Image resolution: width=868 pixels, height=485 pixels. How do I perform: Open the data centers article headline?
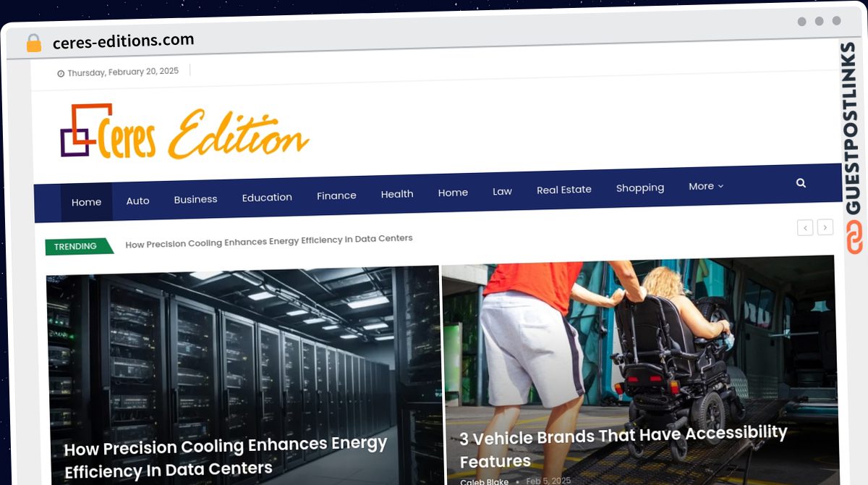tap(226, 457)
